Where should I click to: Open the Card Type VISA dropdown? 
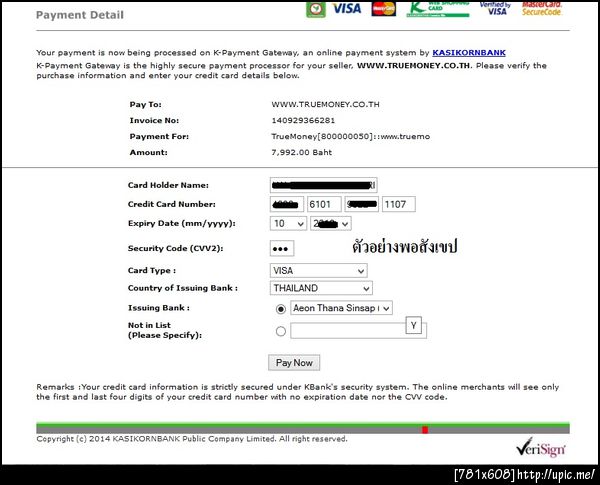[x=318, y=271]
